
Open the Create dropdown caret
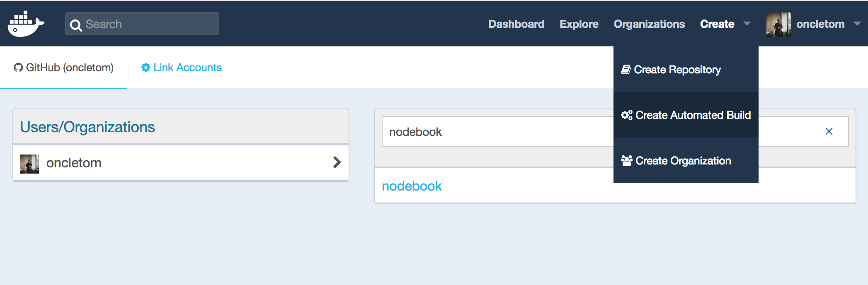747,24
